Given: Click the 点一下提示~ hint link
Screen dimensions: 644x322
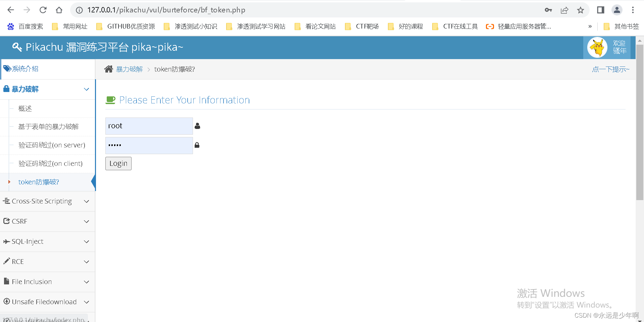Looking at the screenshot, I should [611, 69].
